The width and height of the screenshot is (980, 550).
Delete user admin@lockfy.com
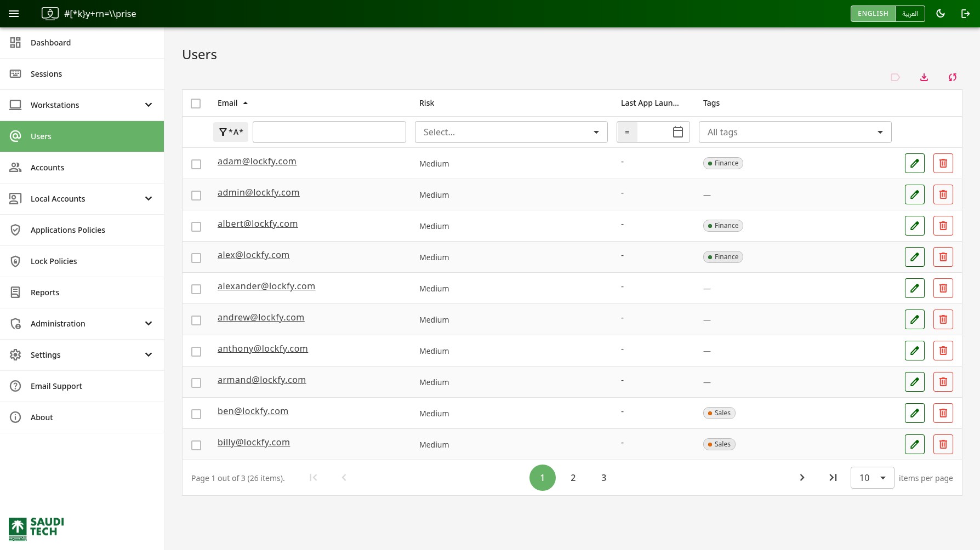[x=943, y=194]
